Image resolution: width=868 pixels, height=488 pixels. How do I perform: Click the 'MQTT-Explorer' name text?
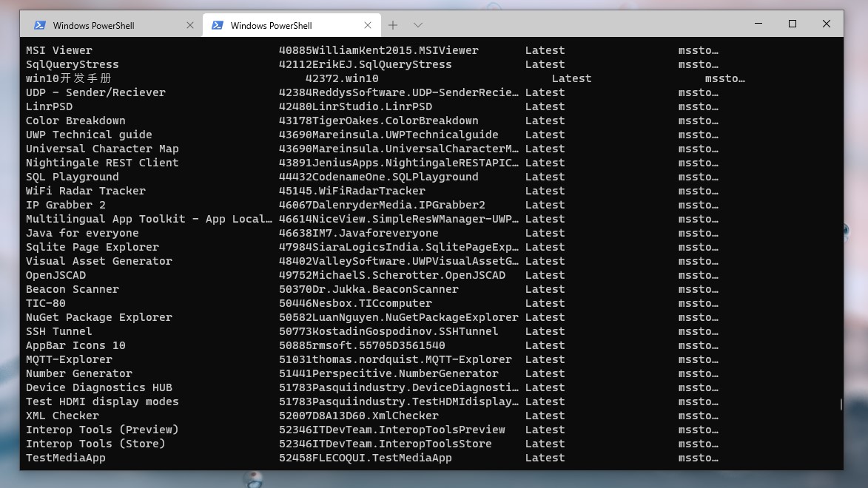click(x=69, y=359)
